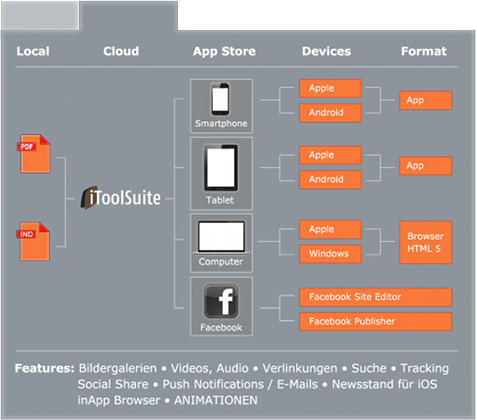
Task: Click Push Notifications / E-Mails text
Action: click(x=240, y=384)
